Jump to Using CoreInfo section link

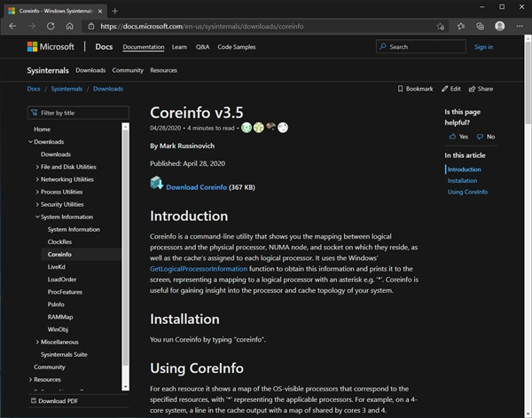(467, 192)
